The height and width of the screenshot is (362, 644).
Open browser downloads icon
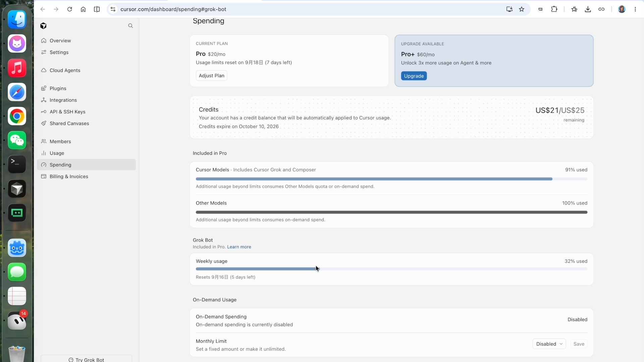(588, 9)
